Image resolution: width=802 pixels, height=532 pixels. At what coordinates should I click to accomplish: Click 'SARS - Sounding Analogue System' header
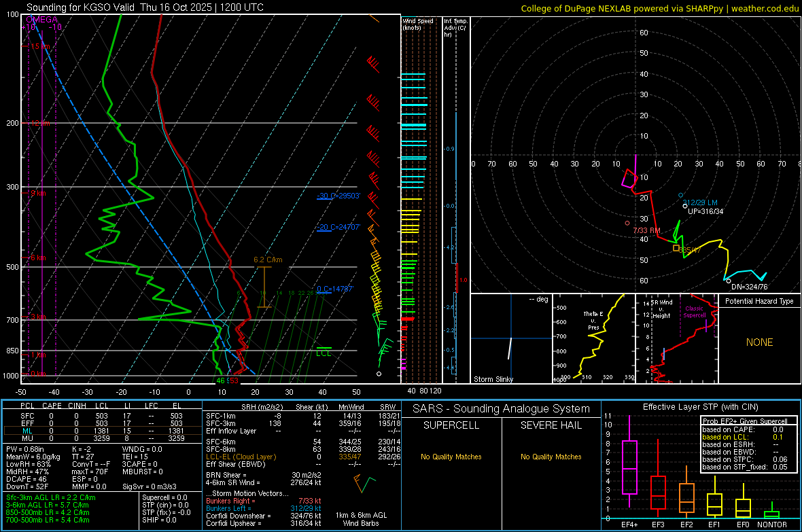pos(501,409)
